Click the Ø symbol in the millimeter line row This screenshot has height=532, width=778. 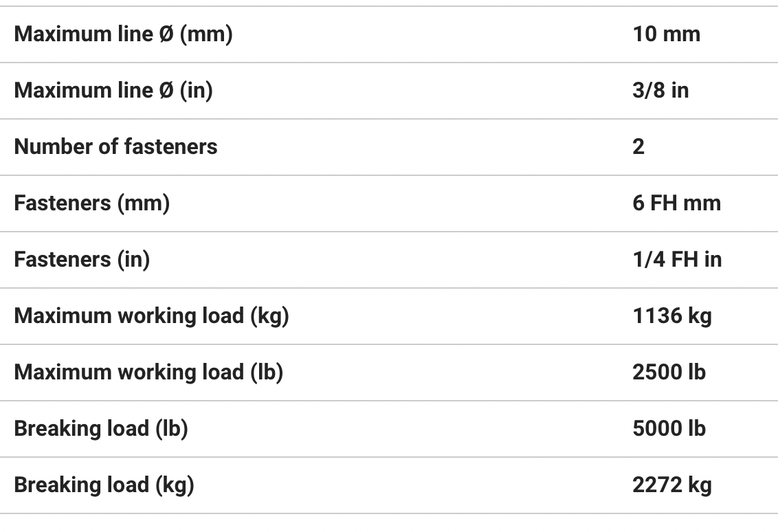point(166,34)
